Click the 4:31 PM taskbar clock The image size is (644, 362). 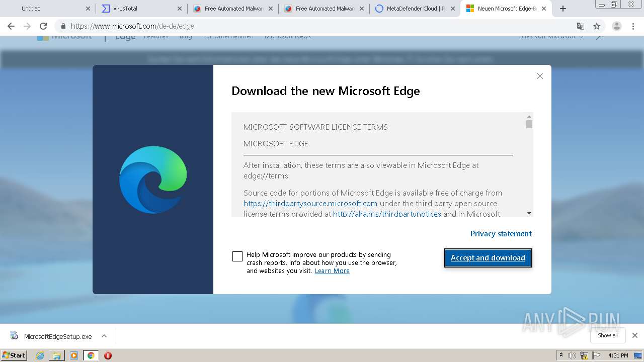pyautogui.click(x=618, y=355)
